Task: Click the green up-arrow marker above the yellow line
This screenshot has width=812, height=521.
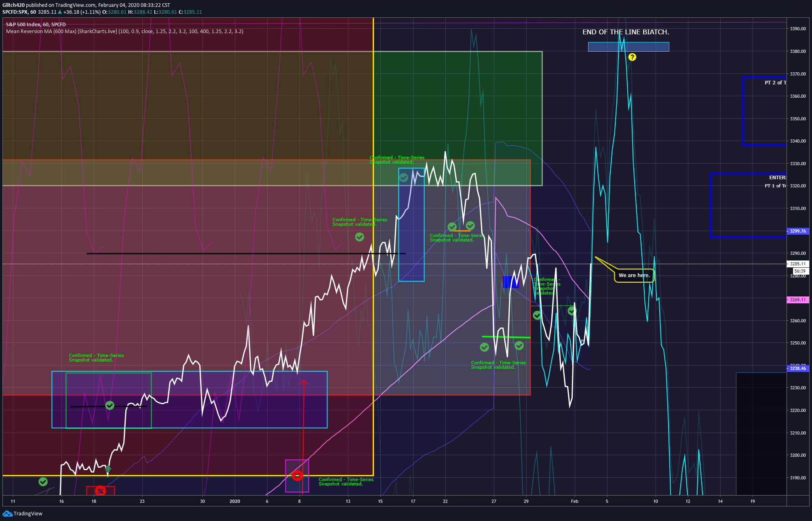Action: (108, 469)
